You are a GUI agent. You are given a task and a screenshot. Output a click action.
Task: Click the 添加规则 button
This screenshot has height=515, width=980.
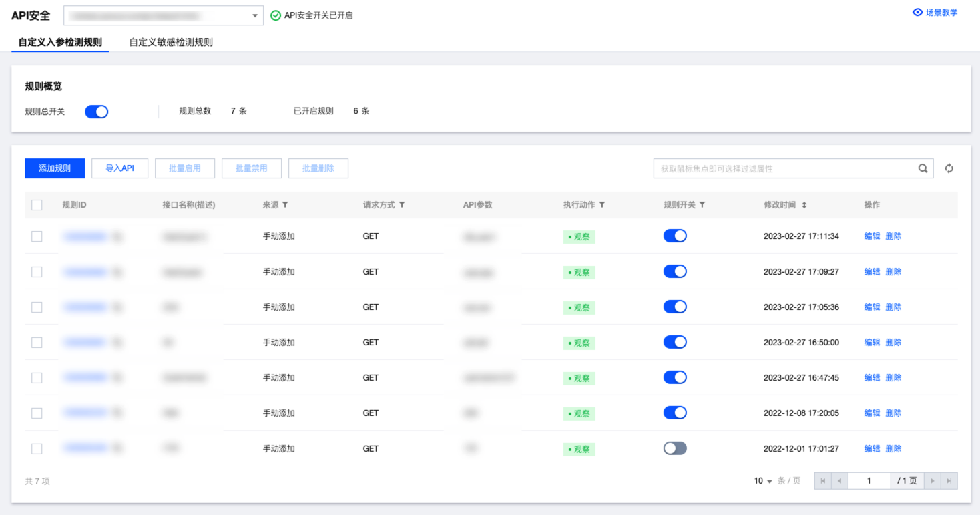(55, 168)
